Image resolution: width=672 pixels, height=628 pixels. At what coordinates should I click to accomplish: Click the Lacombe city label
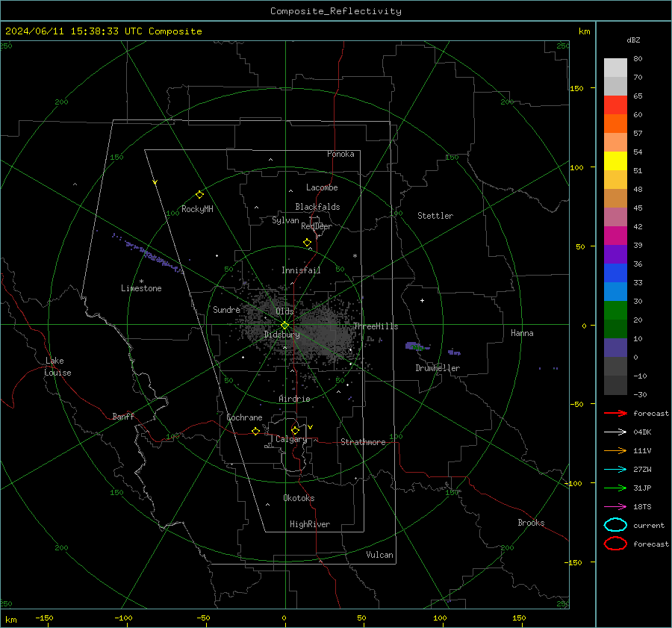[x=322, y=187]
